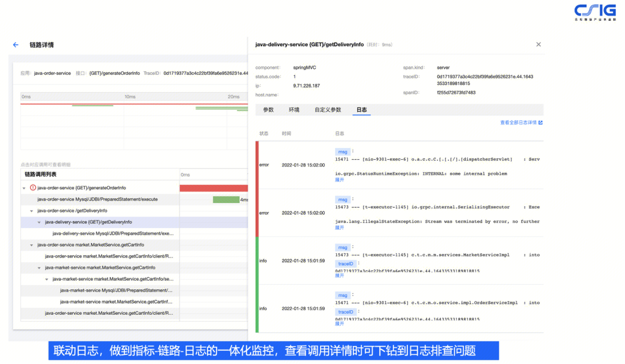
Task: Go back using the blue arrow icon
Action: point(16,45)
